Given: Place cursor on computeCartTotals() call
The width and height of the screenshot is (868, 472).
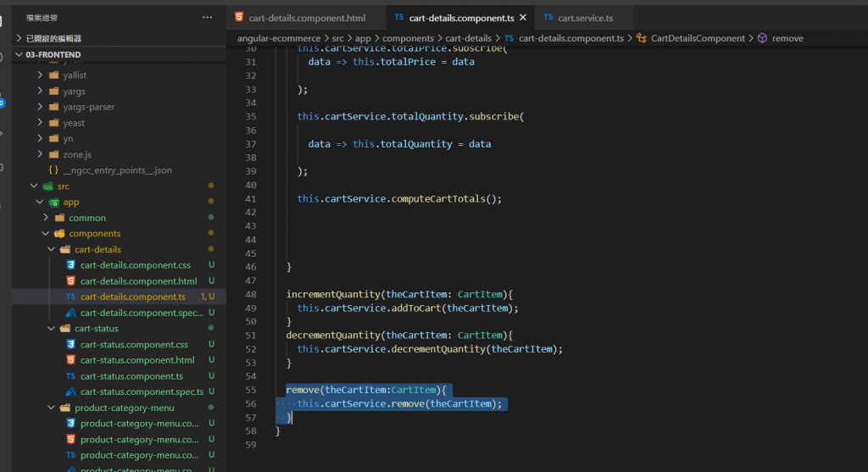Looking at the screenshot, I should (446, 198).
